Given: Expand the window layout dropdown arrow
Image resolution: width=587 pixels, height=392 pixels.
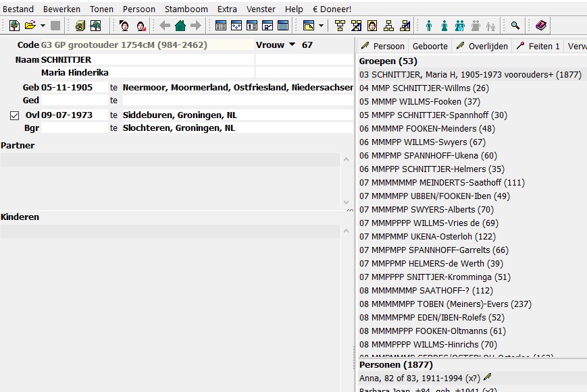Looking at the screenshot, I should coord(321,26).
